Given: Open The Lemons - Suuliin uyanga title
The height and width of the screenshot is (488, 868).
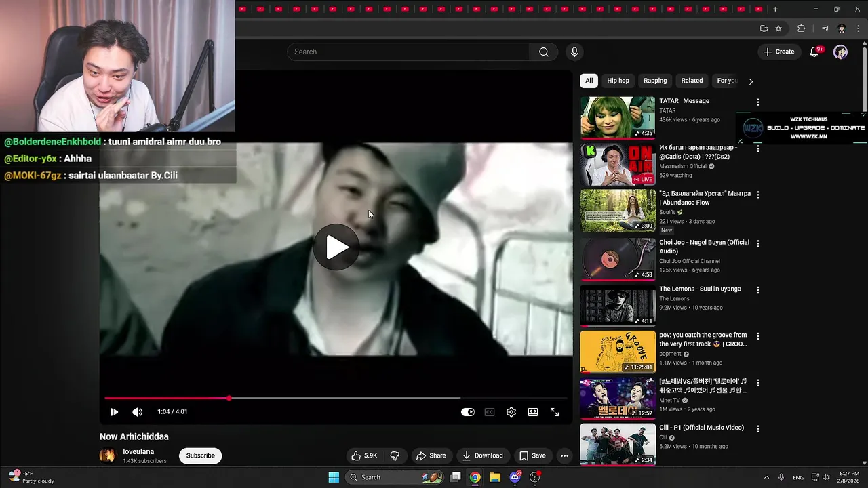Looking at the screenshot, I should 700,289.
